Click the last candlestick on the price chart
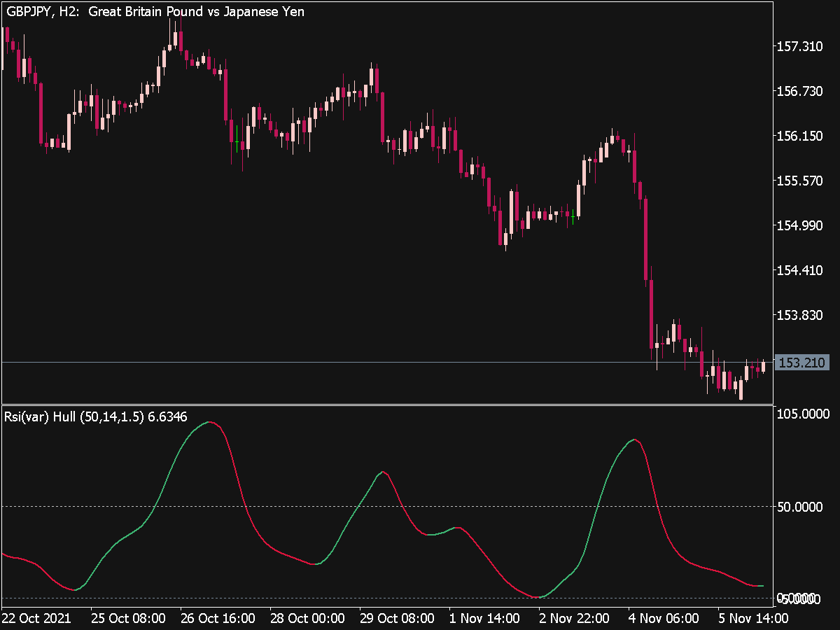The width and height of the screenshot is (840, 630). (x=763, y=366)
